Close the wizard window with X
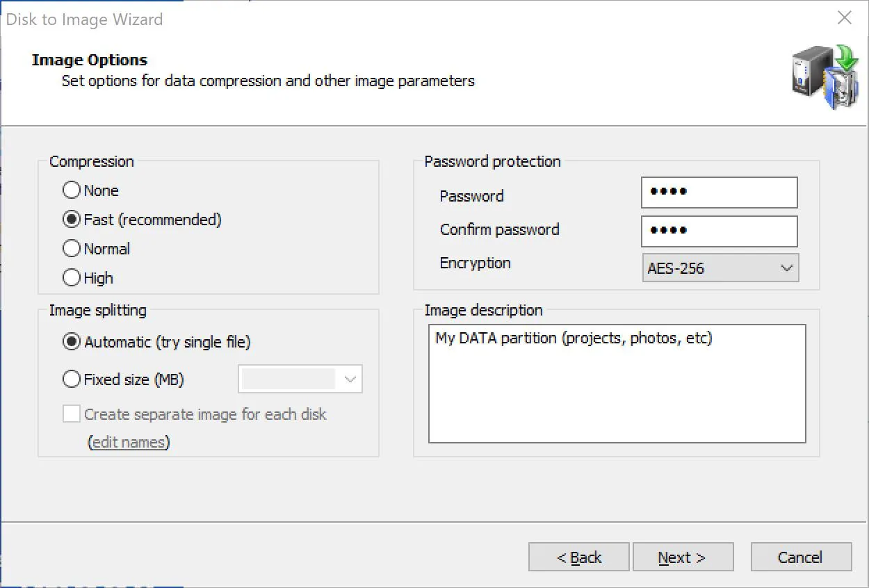Image resolution: width=869 pixels, height=588 pixels. click(x=845, y=18)
